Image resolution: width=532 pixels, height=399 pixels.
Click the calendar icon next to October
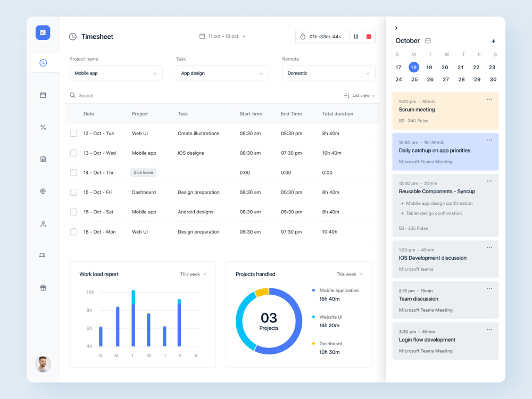(x=428, y=41)
